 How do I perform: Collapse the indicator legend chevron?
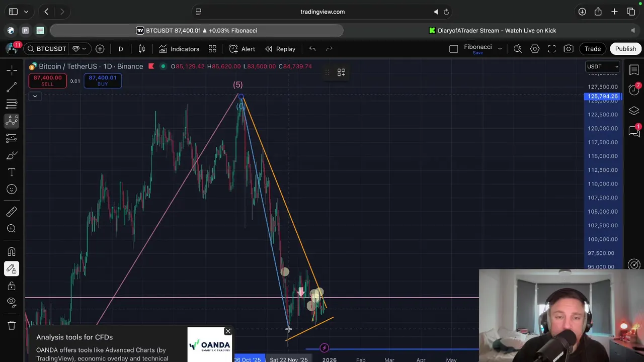(35, 96)
